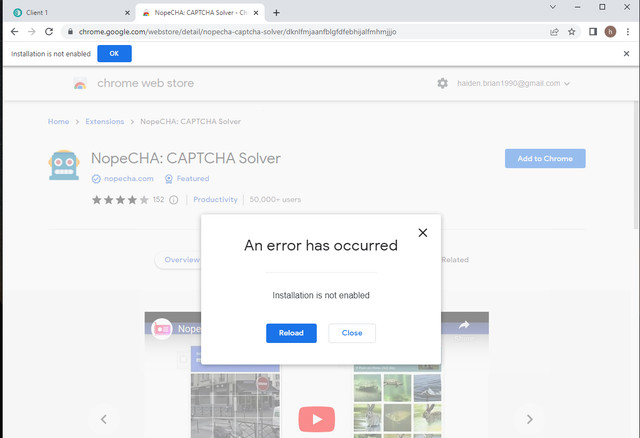Open a new tab with plus button

[x=276, y=13]
